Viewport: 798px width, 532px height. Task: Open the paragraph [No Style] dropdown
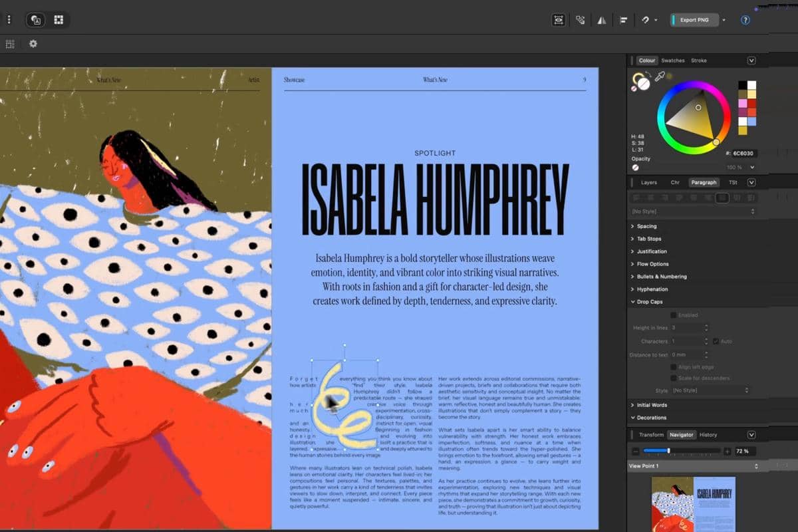pos(693,211)
